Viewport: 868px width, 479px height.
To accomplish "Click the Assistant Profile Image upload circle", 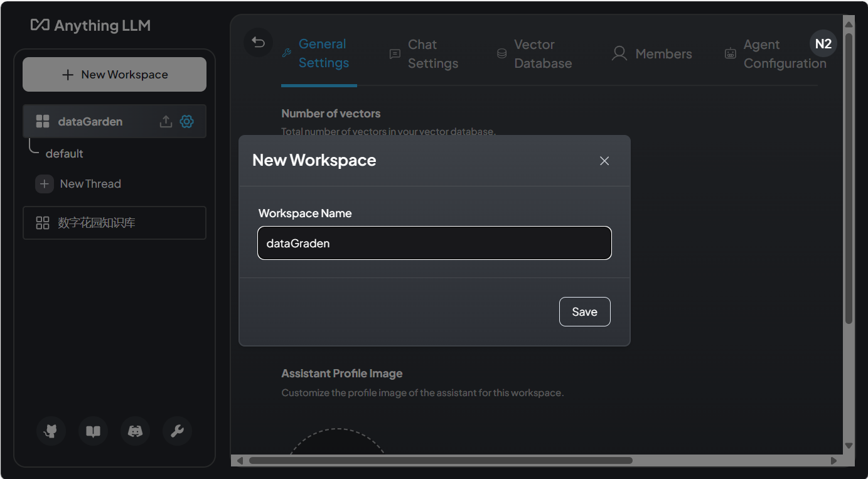I will tap(337, 441).
